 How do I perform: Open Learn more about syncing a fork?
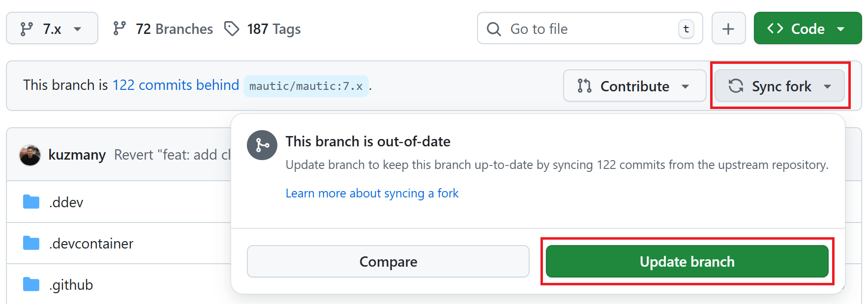[372, 193]
